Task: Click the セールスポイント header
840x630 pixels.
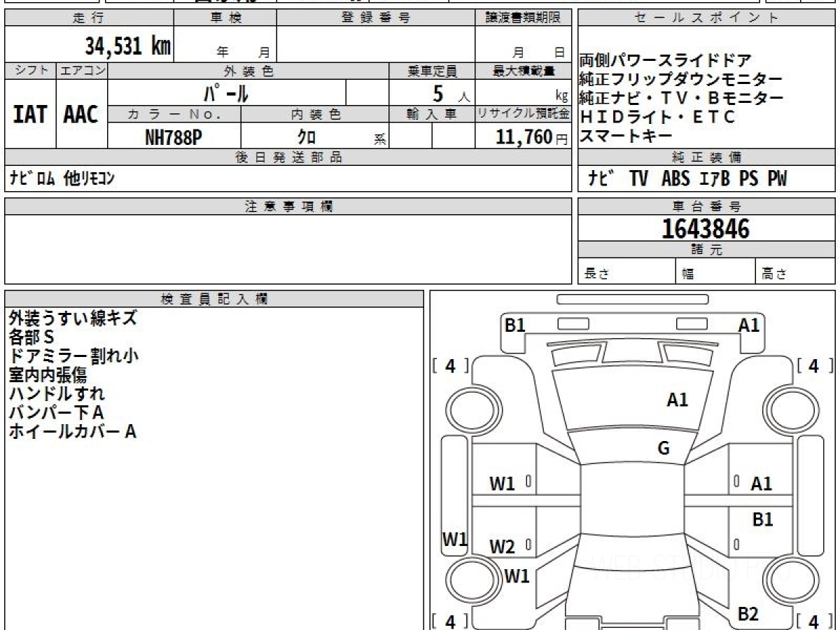Action: (707, 18)
